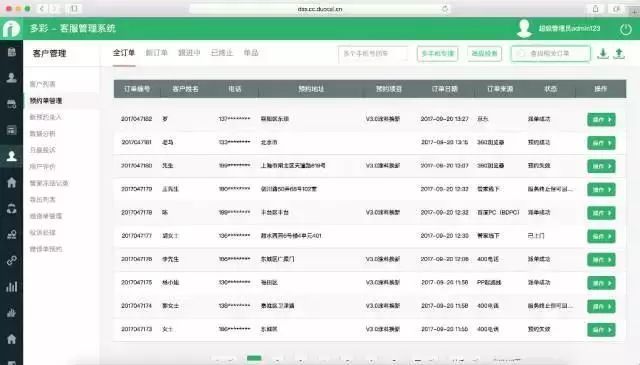
Task: Switch to the 跟进中 tab
Action: coord(189,53)
